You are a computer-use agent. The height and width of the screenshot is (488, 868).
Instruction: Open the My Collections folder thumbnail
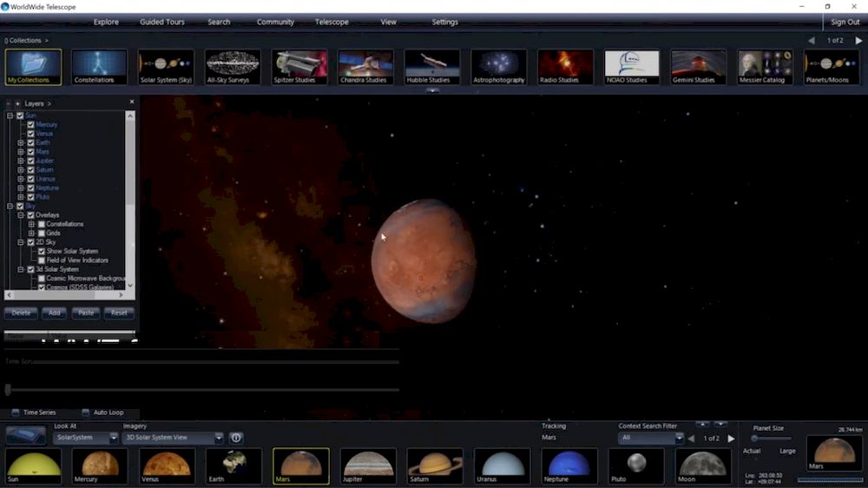[x=33, y=67]
